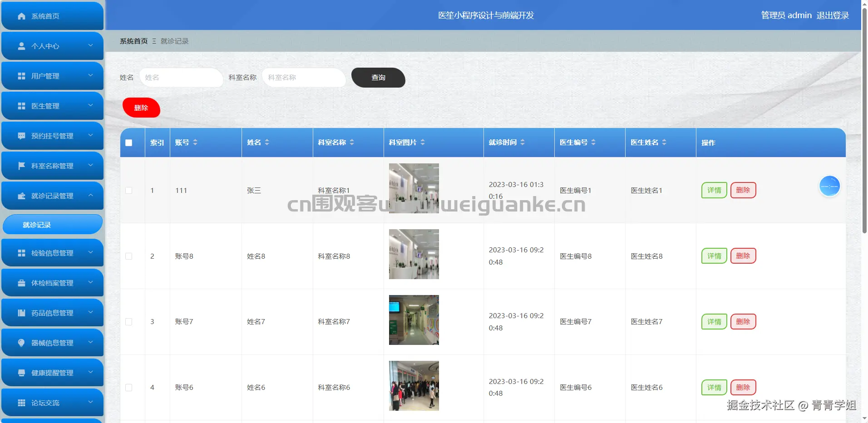The image size is (868, 423).
Task: Click 退出登录 to log out
Action: (x=833, y=15)
